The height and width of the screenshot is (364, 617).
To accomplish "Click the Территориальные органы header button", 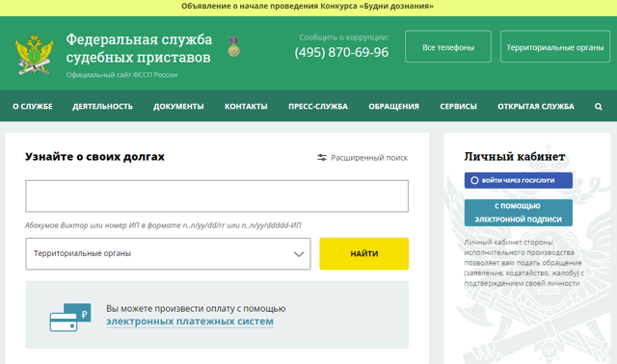I will pyautogui.click(x=555, y=46).
